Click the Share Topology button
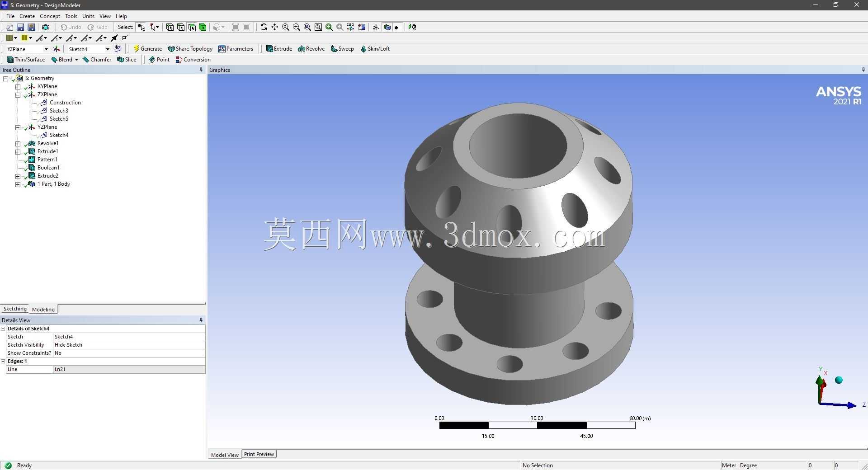The image size is (868, 470). 190,49
